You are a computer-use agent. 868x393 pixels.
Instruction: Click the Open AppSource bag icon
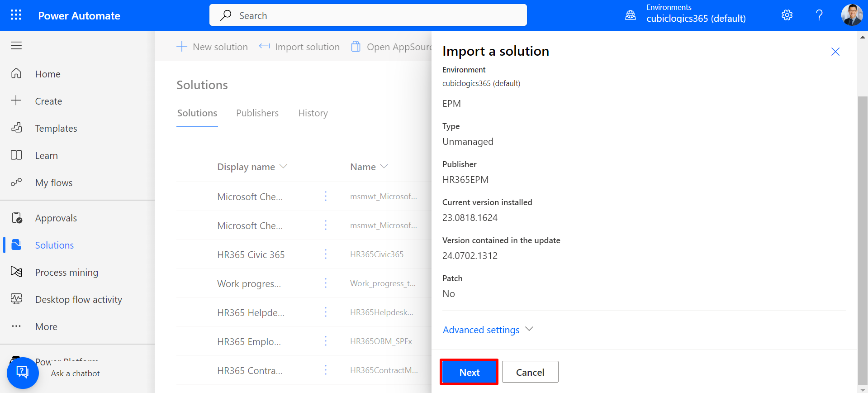pyautogui.click(x=356, y=46)
